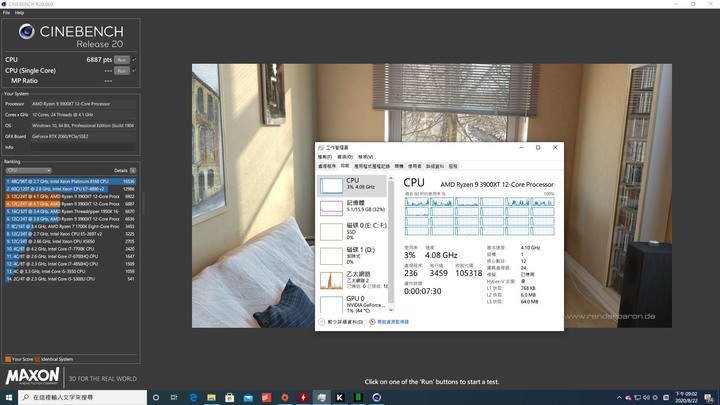Open the Cinebench File menu

tap(6, 13)
